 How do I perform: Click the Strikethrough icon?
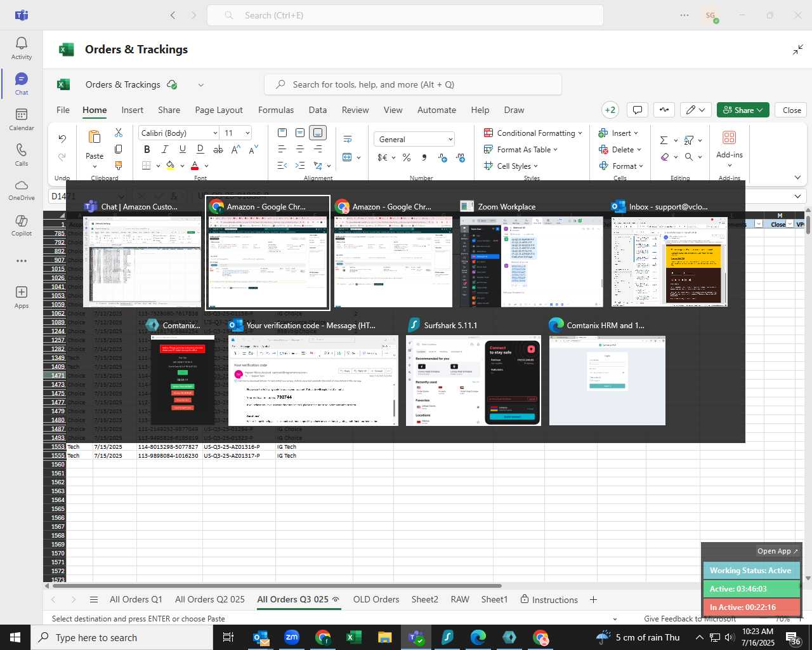tap(218, 149)
